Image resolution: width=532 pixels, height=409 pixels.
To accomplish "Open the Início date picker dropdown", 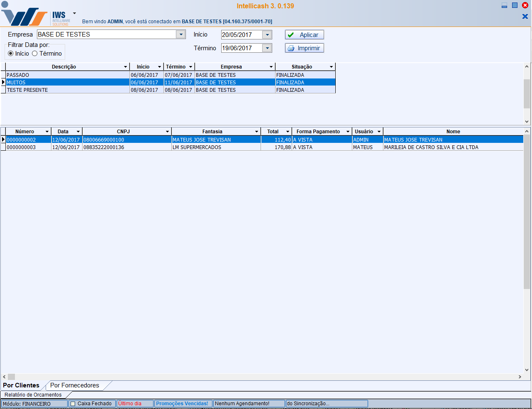I will click(267, 35).
